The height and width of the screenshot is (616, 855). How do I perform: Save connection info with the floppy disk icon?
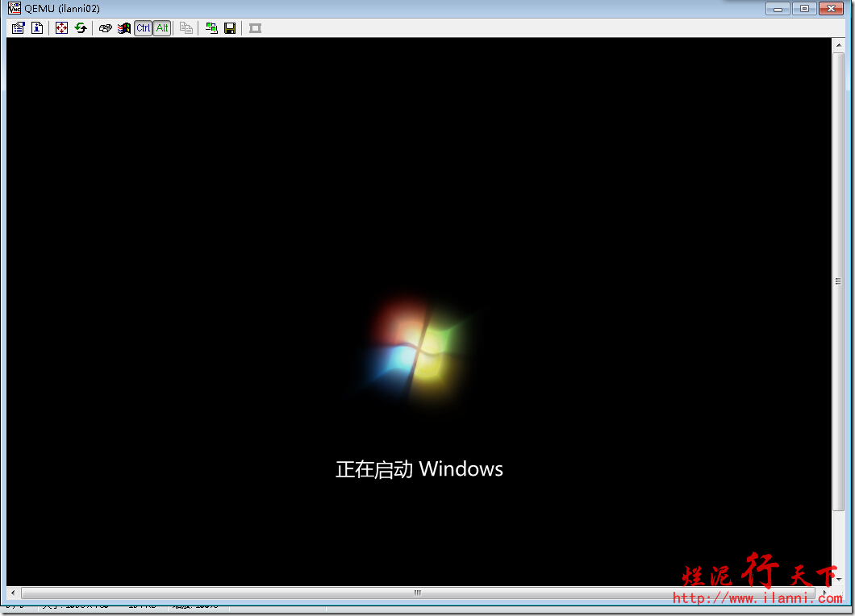230,28
